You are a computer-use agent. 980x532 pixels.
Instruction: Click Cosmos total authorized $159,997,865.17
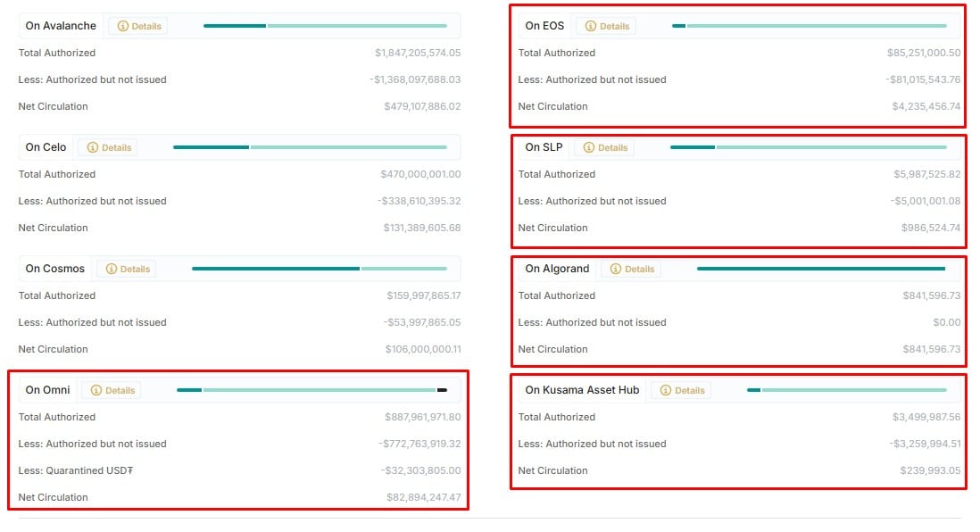coord(424,295)
